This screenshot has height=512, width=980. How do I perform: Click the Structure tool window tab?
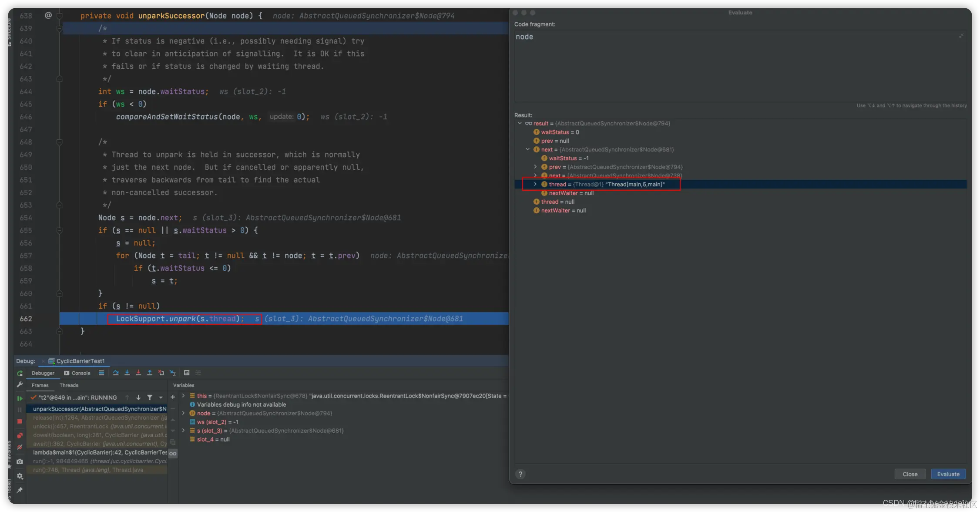pos(10,32)
